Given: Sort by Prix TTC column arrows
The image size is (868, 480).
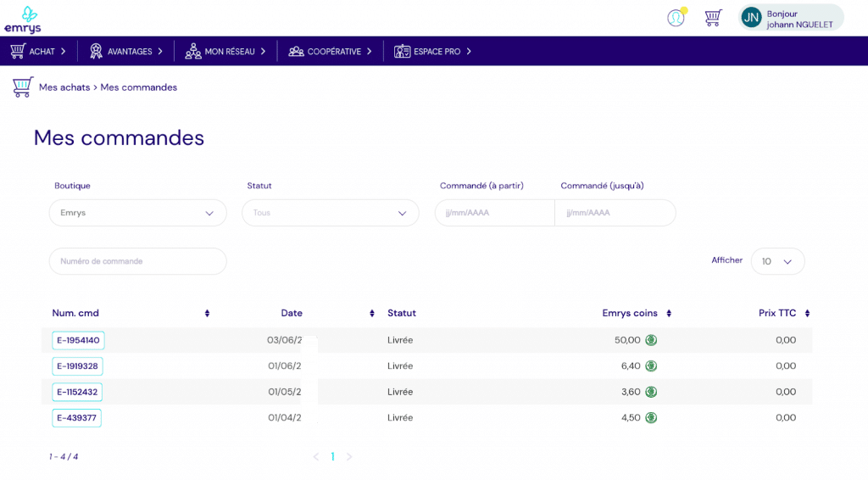Looking at the screenshot, I should [807, 313].
